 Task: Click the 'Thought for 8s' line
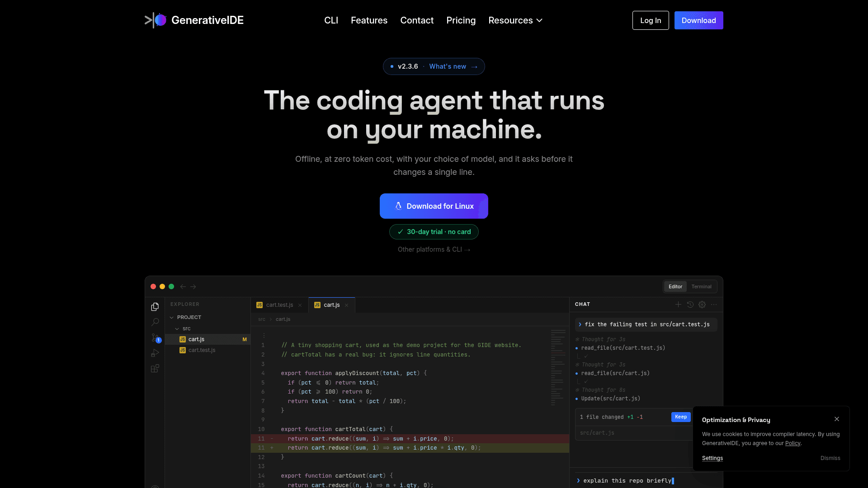pyautogui.click(x=604, y=390)
